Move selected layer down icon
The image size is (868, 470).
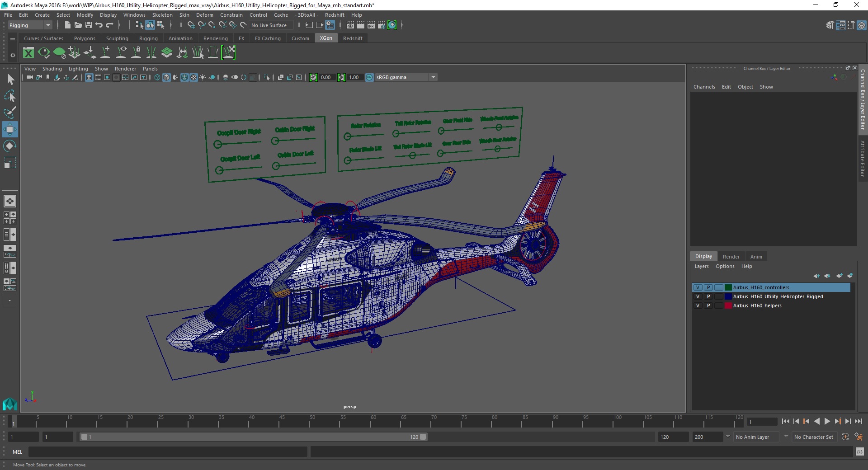click(827, 276)
